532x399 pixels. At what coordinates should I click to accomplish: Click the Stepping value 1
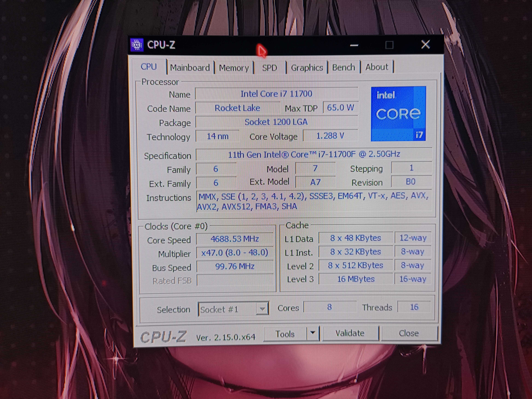(x=411, y=168)
